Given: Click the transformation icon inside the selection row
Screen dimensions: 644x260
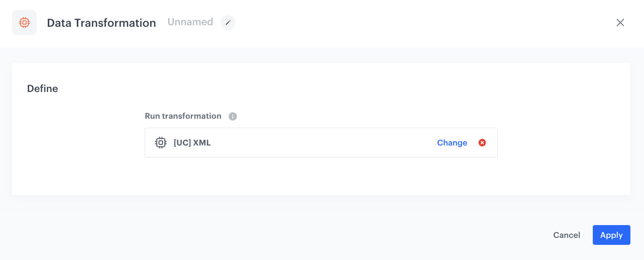Looking at the screenshot, I should coord(161,142).
